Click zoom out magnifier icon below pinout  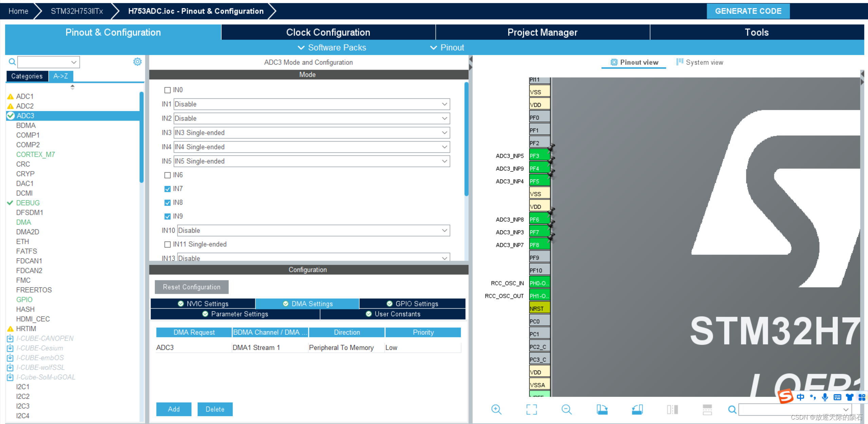coord(566,409)
